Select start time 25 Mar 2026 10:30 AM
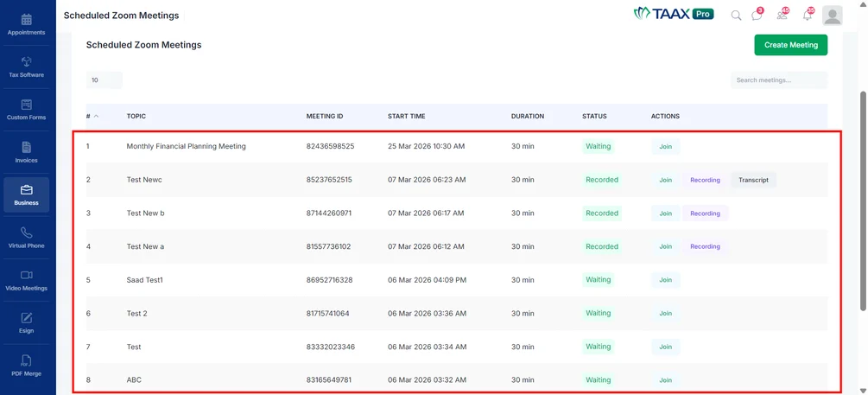 [427, 147]
